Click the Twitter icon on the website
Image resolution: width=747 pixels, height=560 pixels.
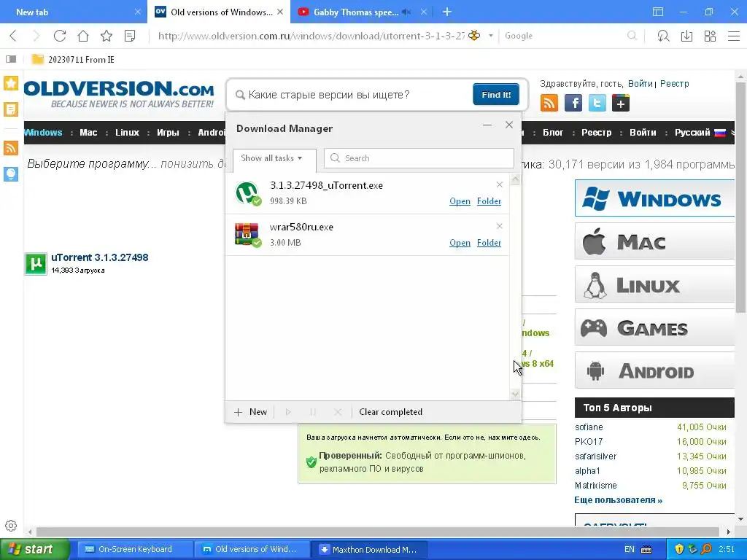coord(597,103)
